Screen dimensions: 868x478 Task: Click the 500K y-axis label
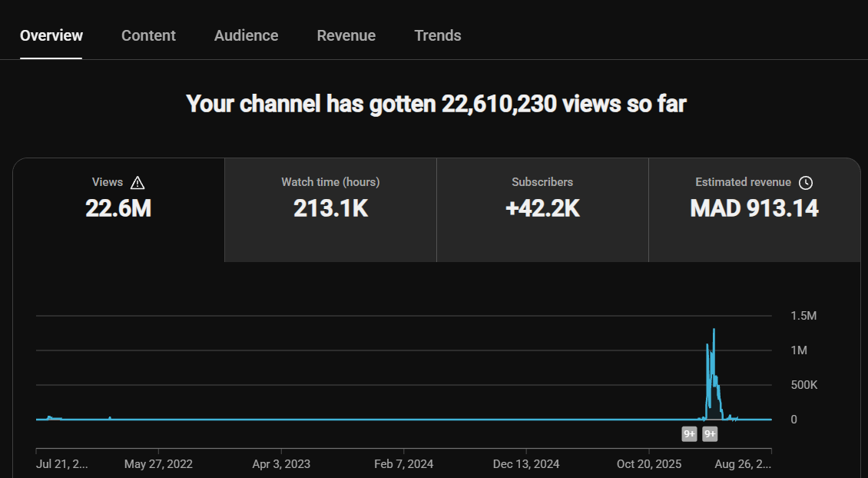click(x=804, y=385)
